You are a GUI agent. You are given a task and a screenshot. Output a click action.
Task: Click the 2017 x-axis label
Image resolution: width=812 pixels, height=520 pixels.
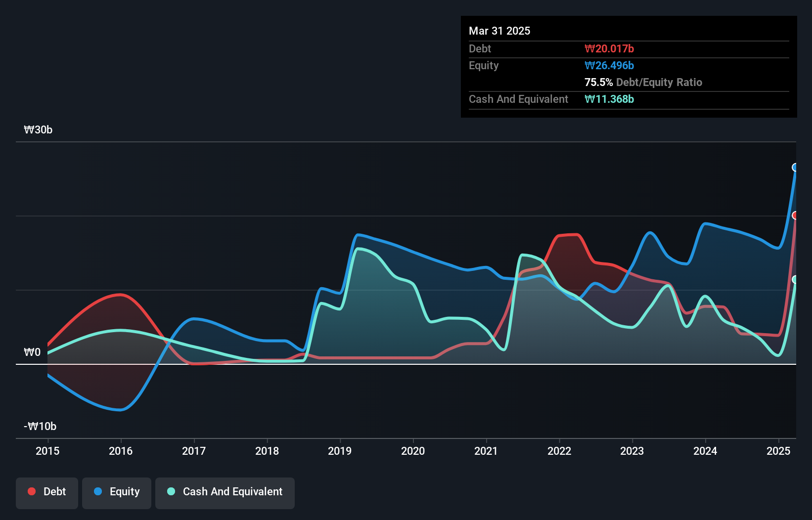pos(194,451)
